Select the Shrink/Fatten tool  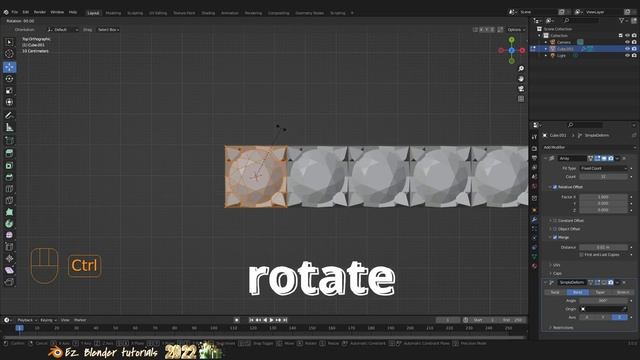click(x=9, y=258)
